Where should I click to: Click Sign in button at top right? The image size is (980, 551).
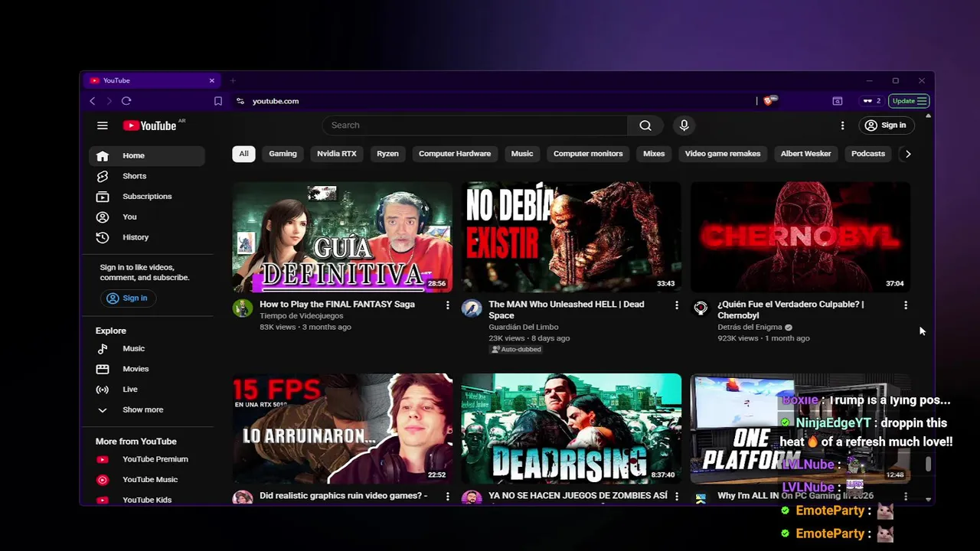885,126
